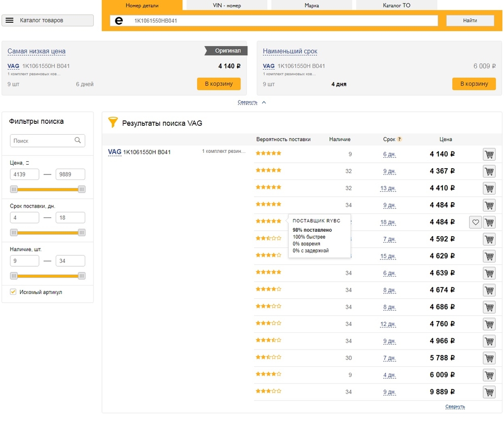Viewport: 504px width, 427px height.
Task: Click the minimum stock field showing 9
Action: (x=25, y=261)
